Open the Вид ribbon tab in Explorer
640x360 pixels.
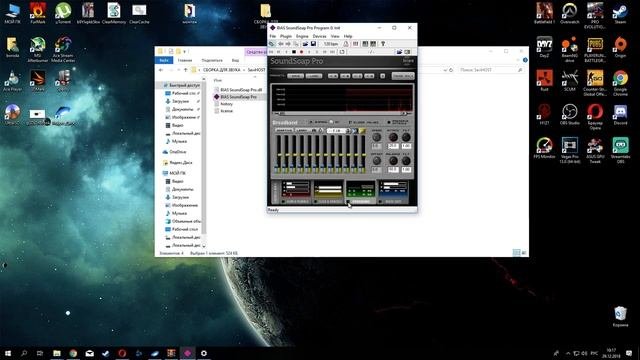[x=235, y=60]
